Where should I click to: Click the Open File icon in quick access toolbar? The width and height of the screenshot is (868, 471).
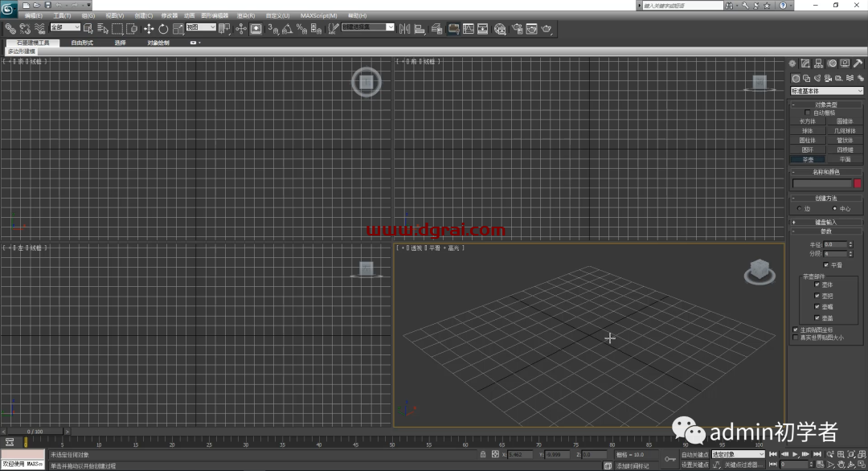(36, 5)
